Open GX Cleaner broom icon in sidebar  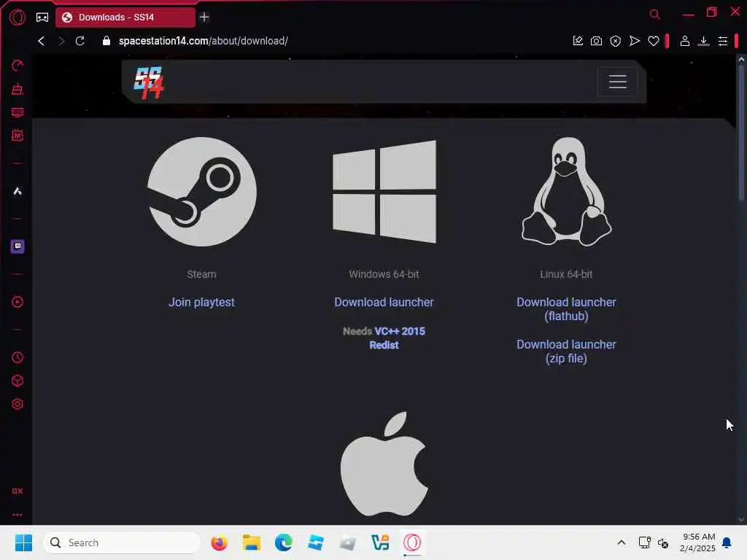pyautogui.click(x=18, y=89)
